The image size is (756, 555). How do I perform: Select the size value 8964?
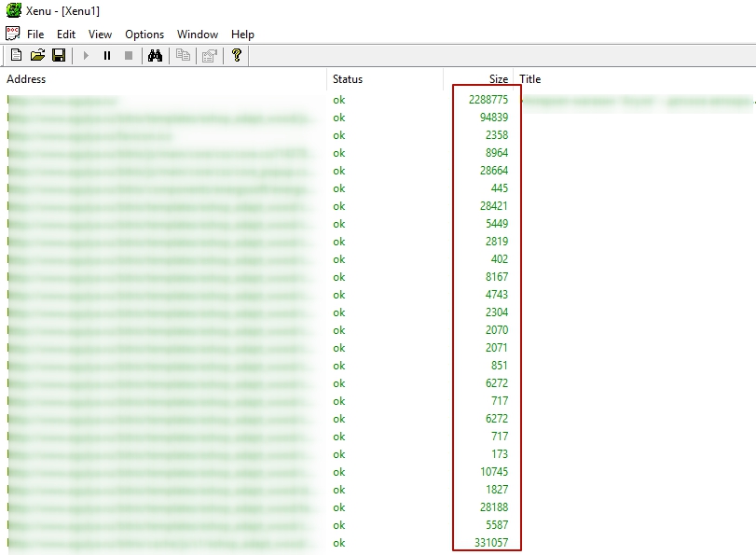point(497,152)
